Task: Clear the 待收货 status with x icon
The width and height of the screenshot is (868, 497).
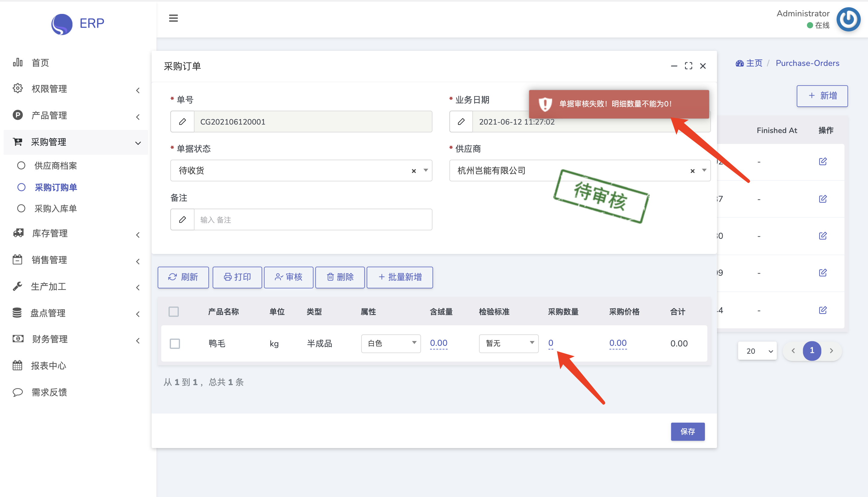Action: pyautogui.click(x=414, y=171)
